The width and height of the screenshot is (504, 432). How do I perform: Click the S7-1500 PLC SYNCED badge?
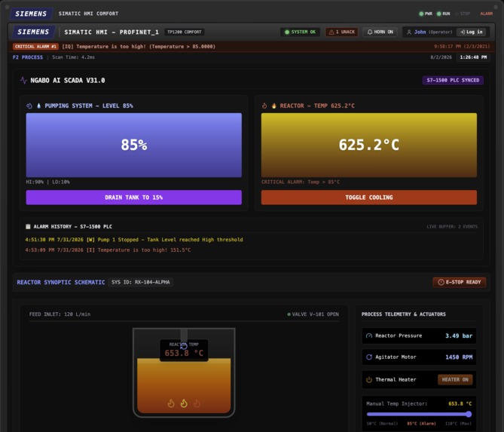pyautogui.click(x=453, y=80)
